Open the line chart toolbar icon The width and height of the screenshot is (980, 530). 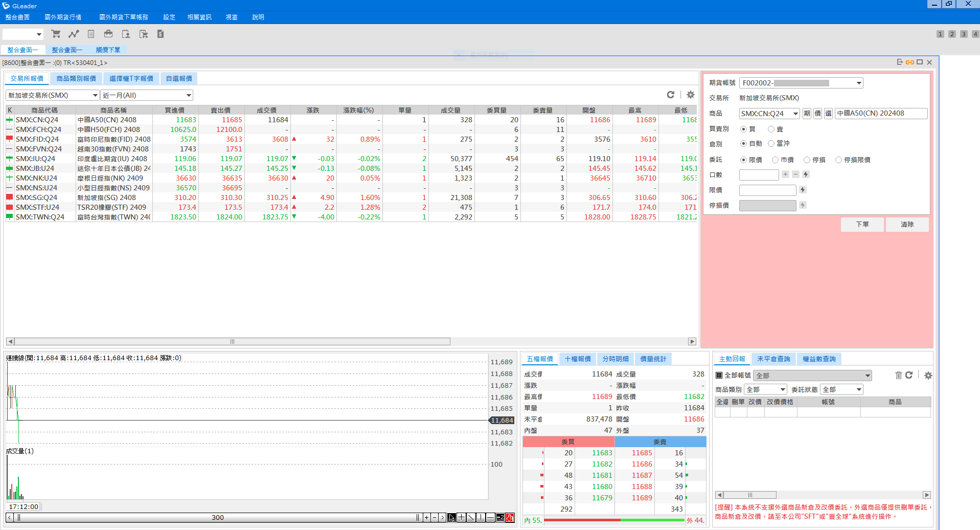click(x=74, y=34)
